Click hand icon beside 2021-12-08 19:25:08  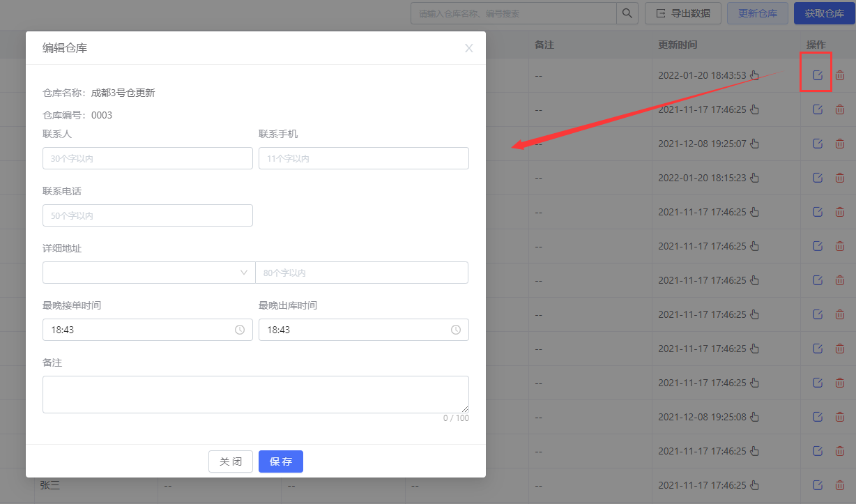[754, 417]
